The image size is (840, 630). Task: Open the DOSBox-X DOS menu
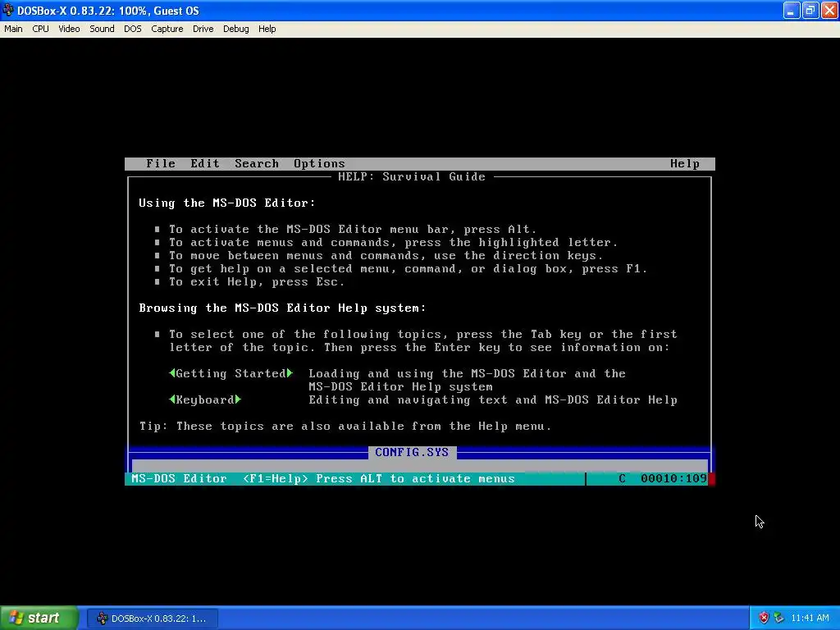(x=133, y=29)
